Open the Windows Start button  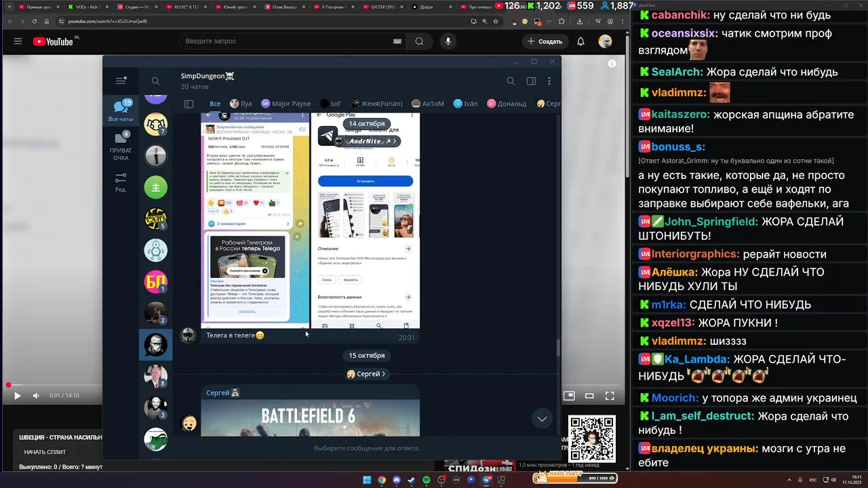(x=367, y=480)
